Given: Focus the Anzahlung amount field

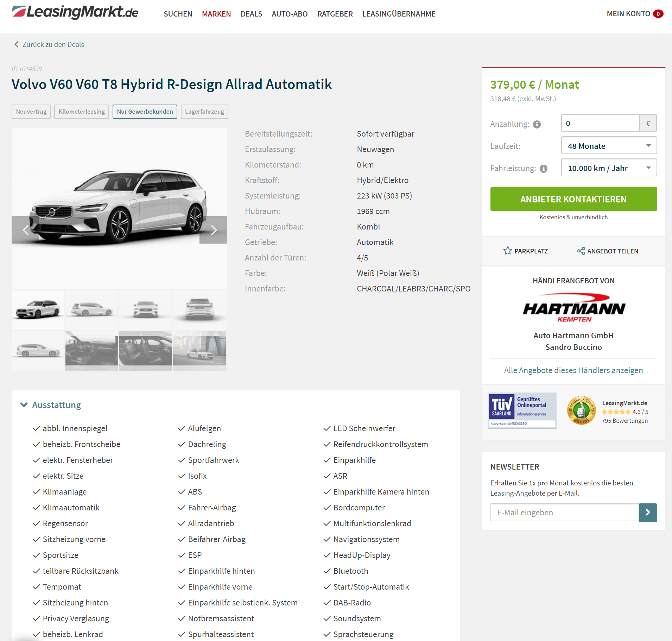Looking at the screenshot, I should coord(600,123).
